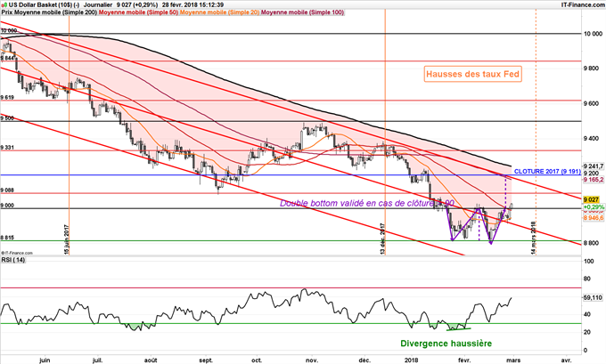Image resolution: width=606 pixels, height=364 pixels.
Task: Click the Prix legend label
Action: point(6,12)
